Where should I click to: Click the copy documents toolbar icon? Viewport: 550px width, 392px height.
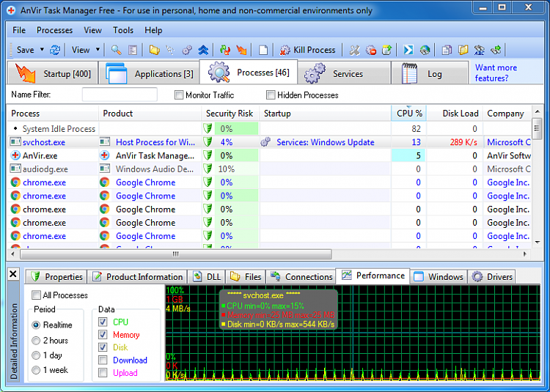447,50
